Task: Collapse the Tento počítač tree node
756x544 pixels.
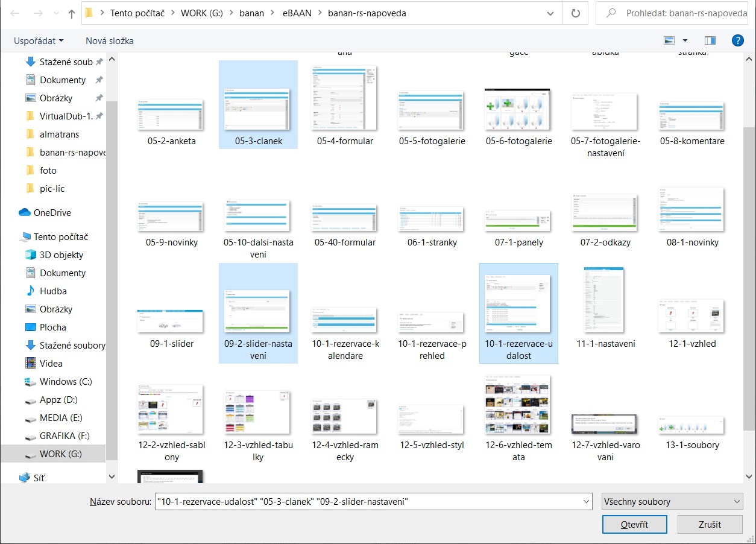Action: coord(13,237)
